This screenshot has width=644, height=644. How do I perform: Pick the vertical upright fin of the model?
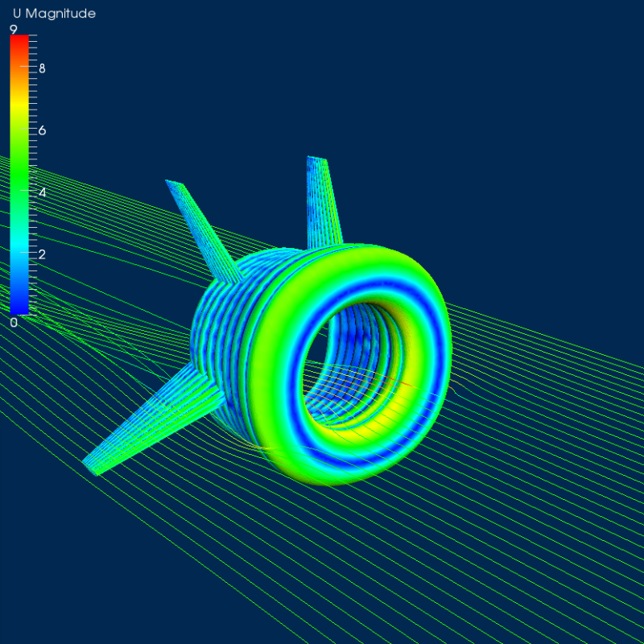(324, 204)
